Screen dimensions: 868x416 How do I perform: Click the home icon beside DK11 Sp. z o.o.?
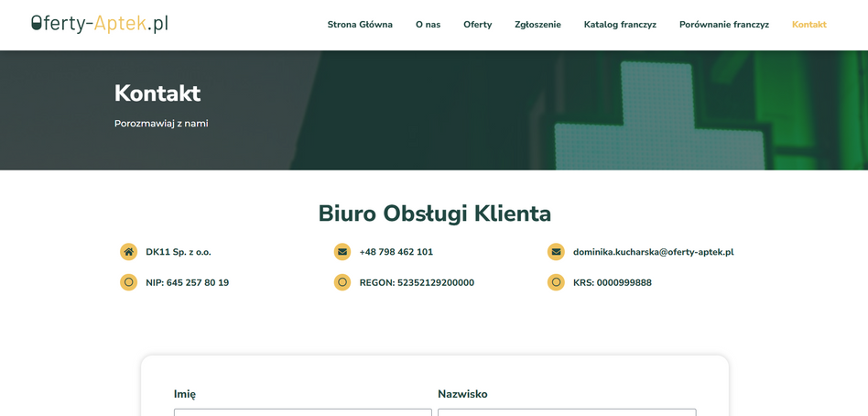(x=128, y=252)
